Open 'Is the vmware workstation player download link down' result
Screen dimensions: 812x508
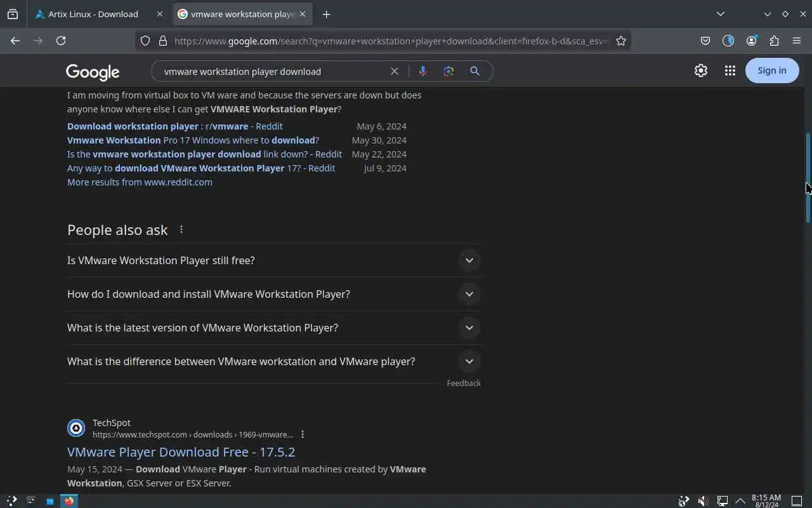(x=204, y=154)
